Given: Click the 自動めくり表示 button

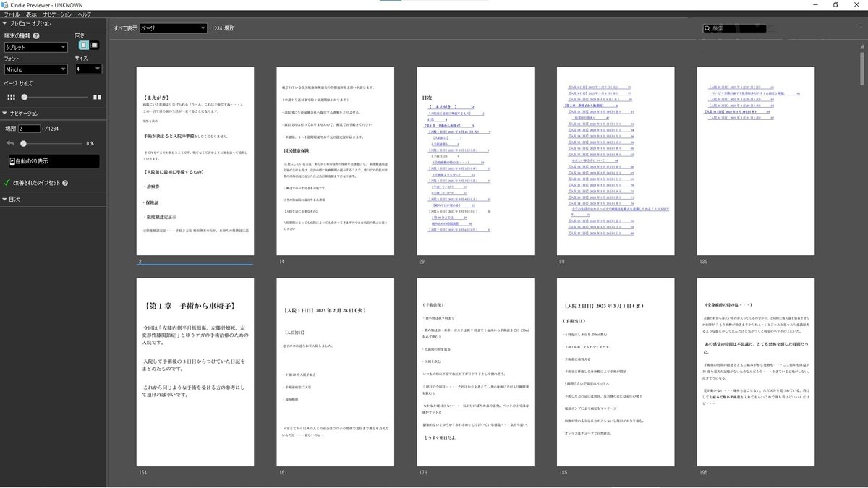Looking at the screenshot, I should (x=54, y=161).
